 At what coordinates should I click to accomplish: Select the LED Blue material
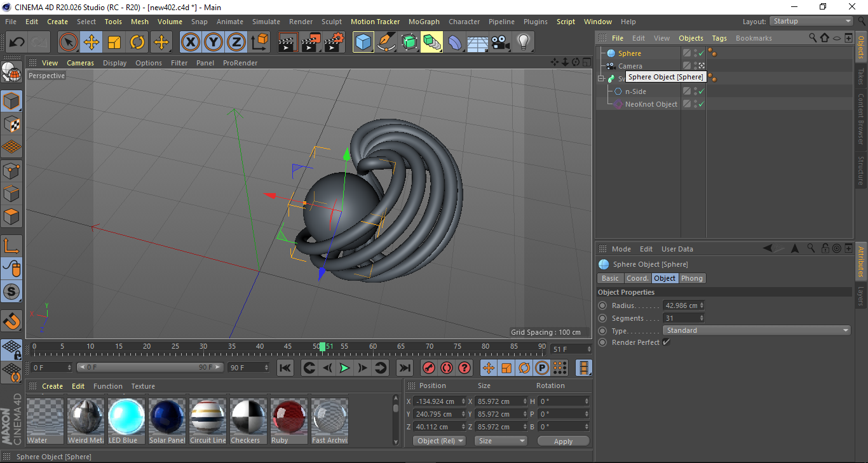[126, 421]
